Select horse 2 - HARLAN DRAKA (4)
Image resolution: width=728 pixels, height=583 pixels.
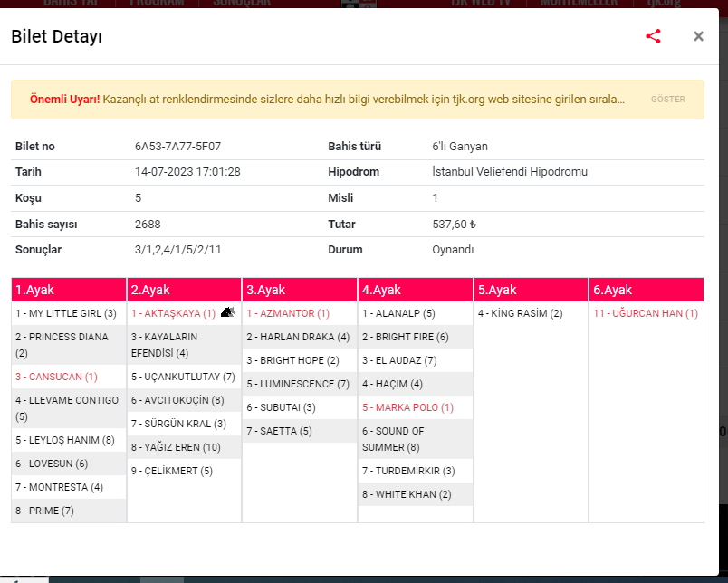[300, 337]
